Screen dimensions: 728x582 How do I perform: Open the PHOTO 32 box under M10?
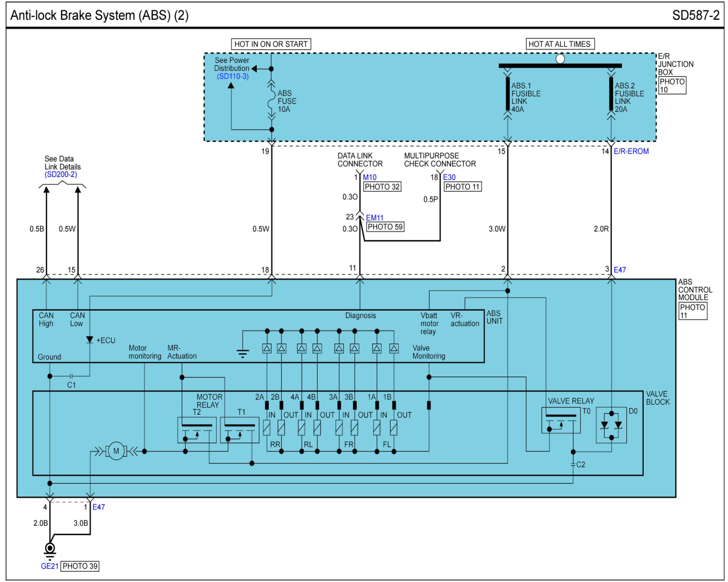tap(382, 187)
